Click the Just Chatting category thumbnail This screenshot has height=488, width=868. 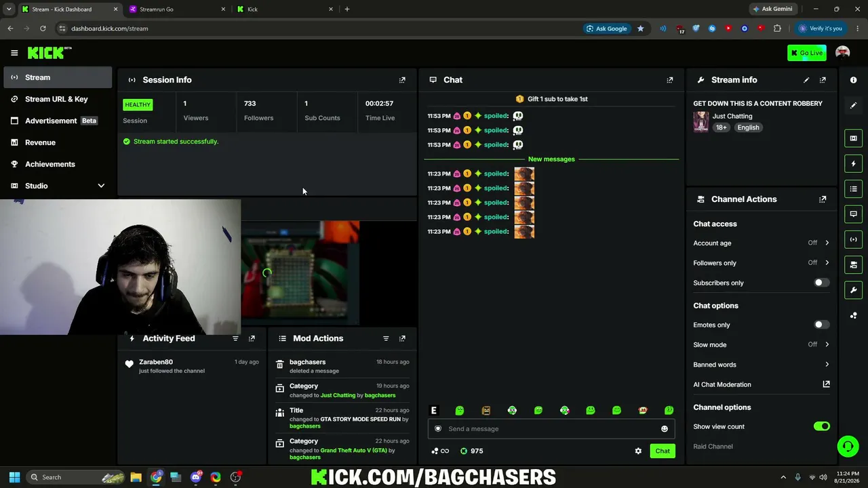[701, 121]
